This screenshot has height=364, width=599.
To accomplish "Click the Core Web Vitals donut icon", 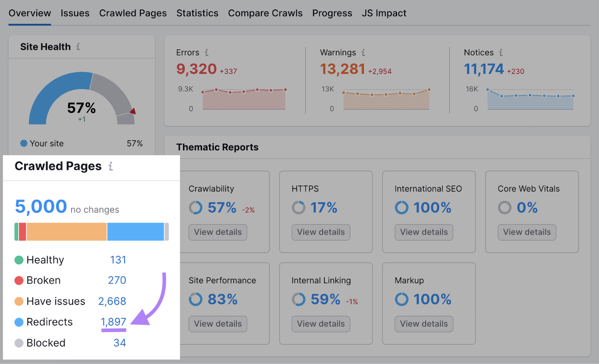I will pyautogui.click(x=505, y=208).
